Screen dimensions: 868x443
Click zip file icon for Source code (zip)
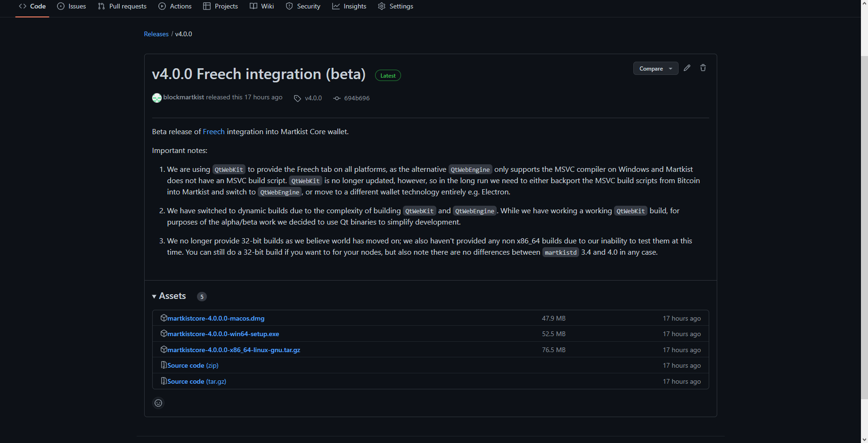pos(164,365)
